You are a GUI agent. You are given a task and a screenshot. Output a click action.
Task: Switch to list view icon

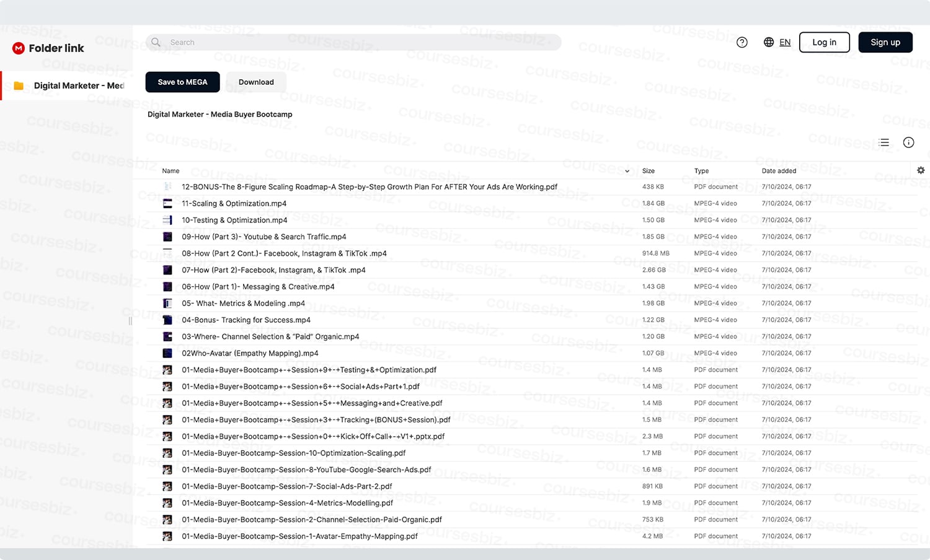pyautogui.click(x=884, y=142)
